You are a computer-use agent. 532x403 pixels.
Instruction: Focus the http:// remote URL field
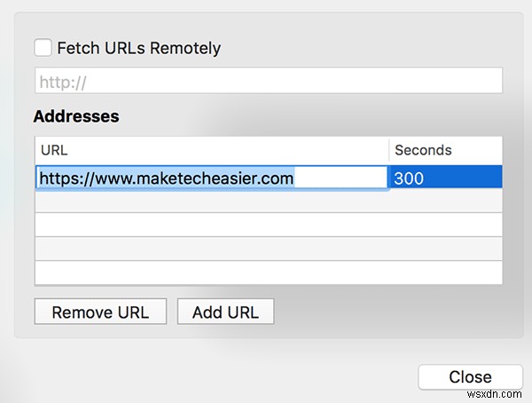[x=268, y=82]
